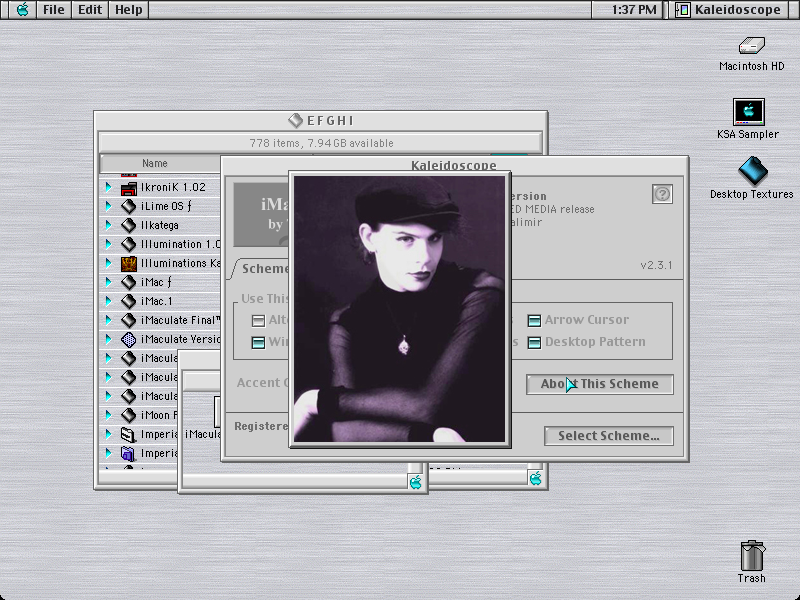Screen dimensions: 800x600
Task: Open the Edit menu
Action: point(90,9)
